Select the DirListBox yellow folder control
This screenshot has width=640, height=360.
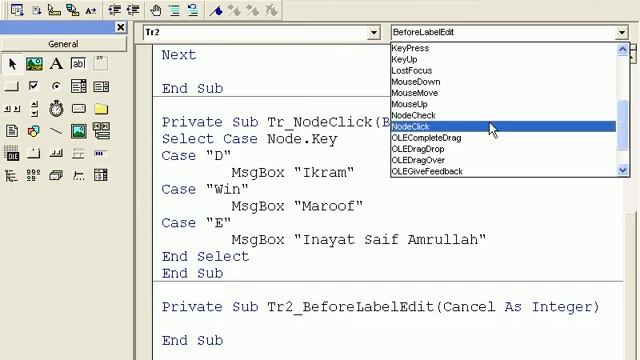pos(101,109)
